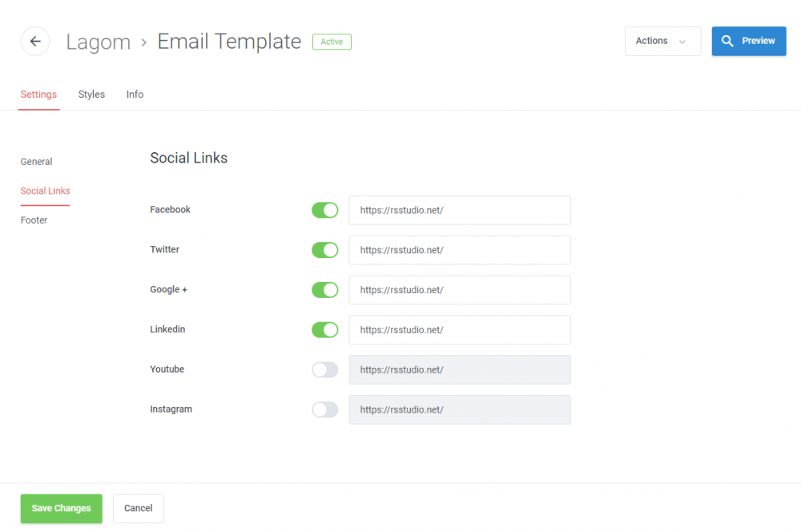Click the back arrow to return
The width and height of the screenshot is (801, 532).
(34, 41)
